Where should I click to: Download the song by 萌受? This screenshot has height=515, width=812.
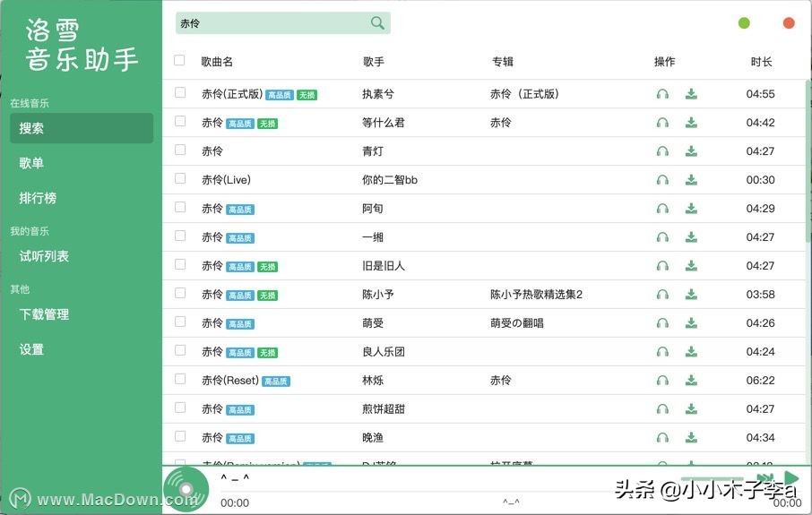pos(691,323)
